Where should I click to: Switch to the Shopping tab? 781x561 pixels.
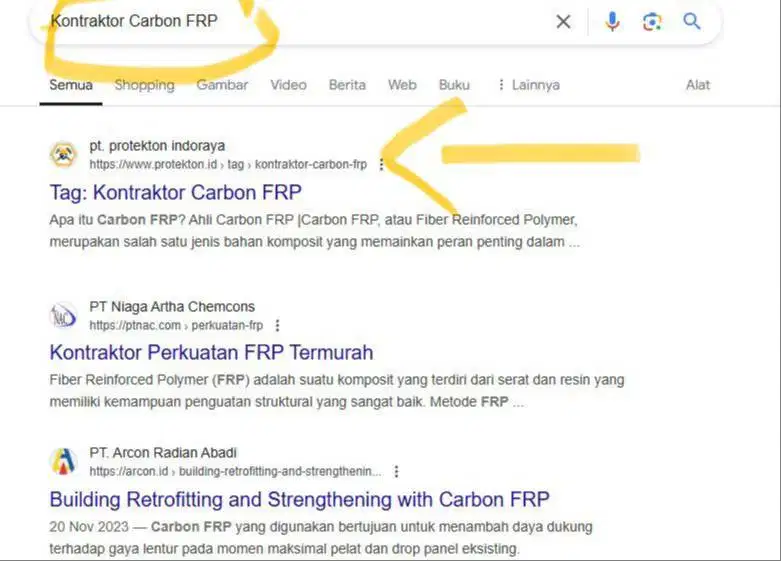pos(144,85)
